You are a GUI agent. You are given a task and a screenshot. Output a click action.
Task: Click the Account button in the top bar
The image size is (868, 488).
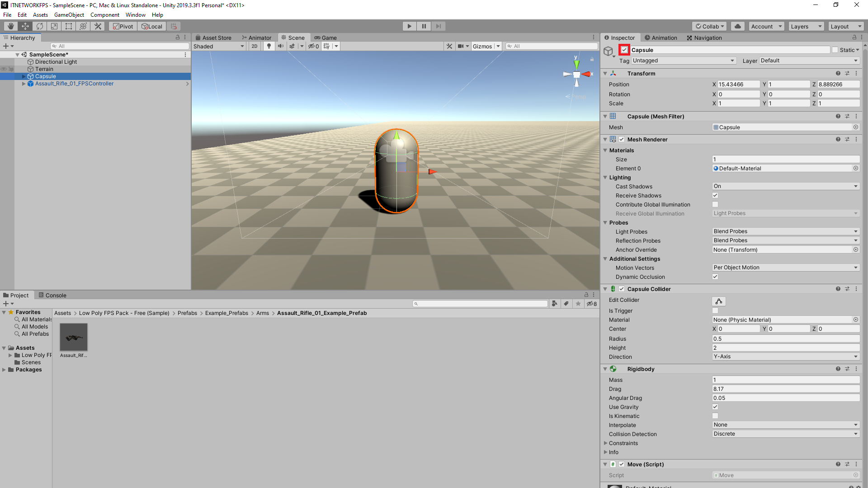(x=765, y=26)
